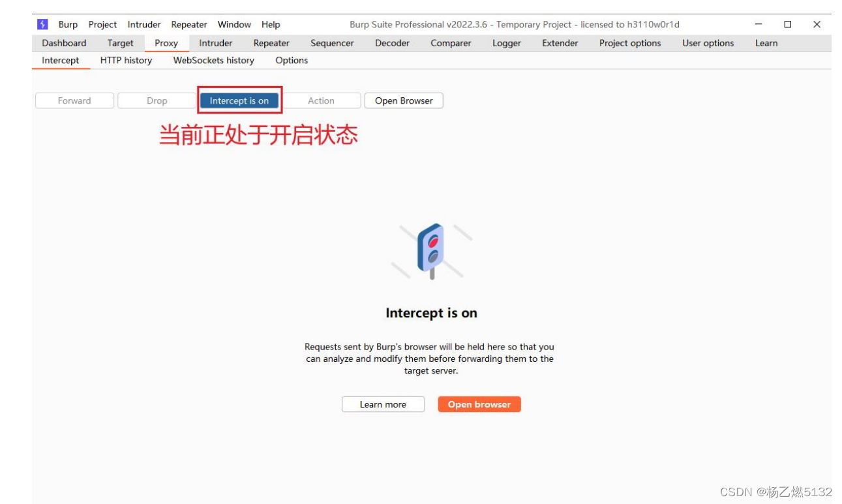Click the traffic light intercept illustration
The height and width of the screenshot is (504, 842).
pos(431,251)
